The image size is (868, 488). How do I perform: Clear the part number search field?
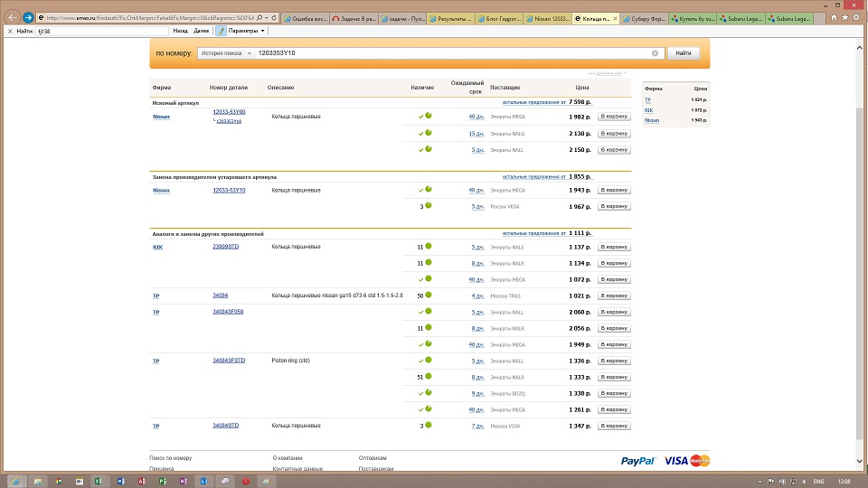(655, 53)
